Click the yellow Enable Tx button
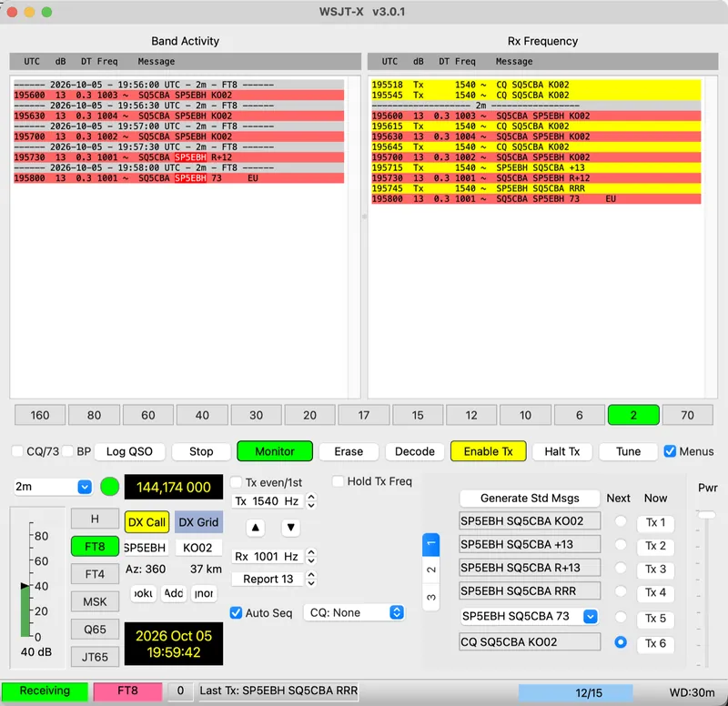 [489, 451]
